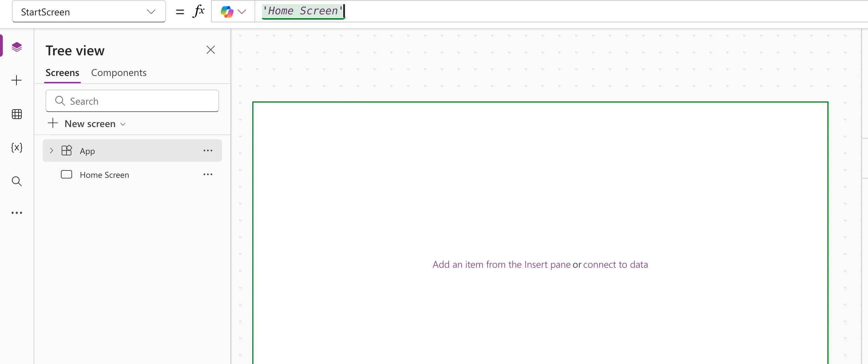Image resolution: width=868 pixels, height=364 pixels.
Task: Expand the App tree node
Action: click(51, 150)
